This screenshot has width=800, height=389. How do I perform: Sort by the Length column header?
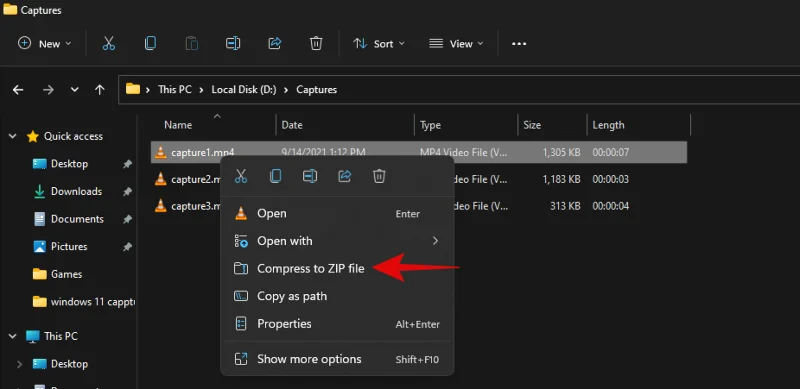[x=608, y=125]
